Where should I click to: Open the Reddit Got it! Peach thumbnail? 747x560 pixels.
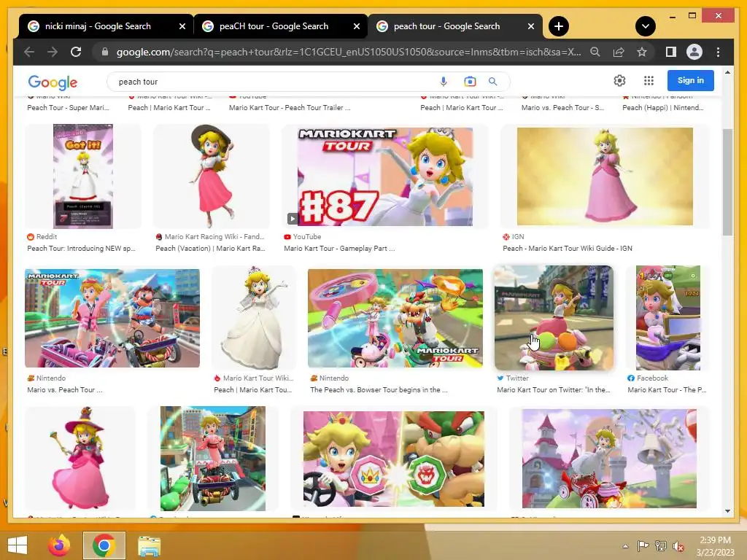[83, 176]
